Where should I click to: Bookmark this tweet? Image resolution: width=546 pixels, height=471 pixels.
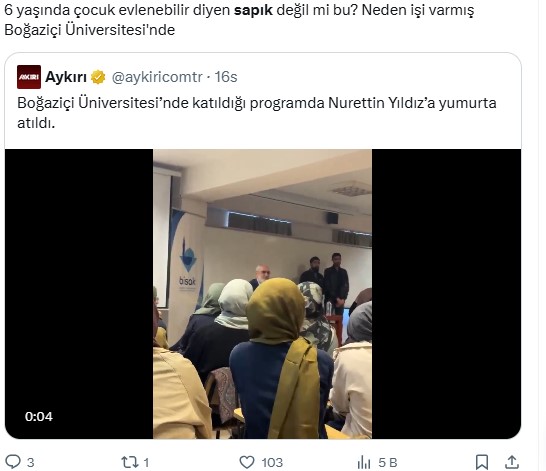482,462
